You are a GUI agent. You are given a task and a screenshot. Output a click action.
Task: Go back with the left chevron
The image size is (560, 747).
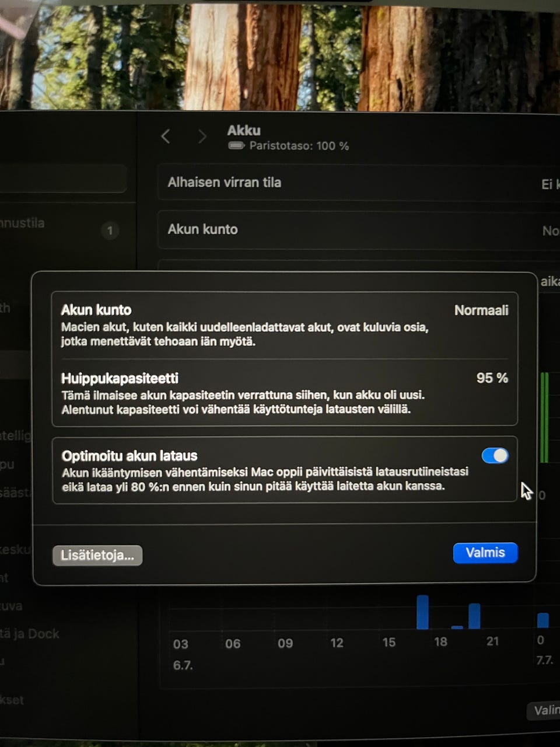click(x=166, y=137)
